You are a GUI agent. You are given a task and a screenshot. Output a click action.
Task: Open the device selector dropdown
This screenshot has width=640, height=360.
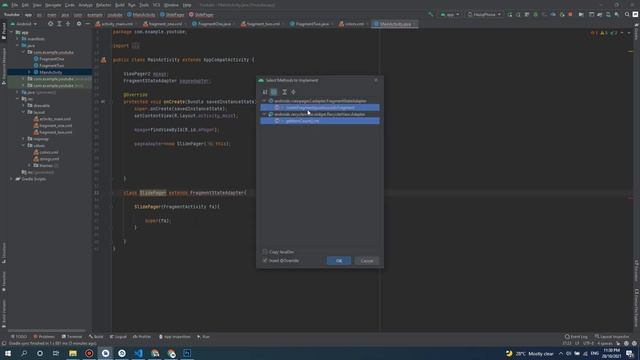click(x=484, y=14)
